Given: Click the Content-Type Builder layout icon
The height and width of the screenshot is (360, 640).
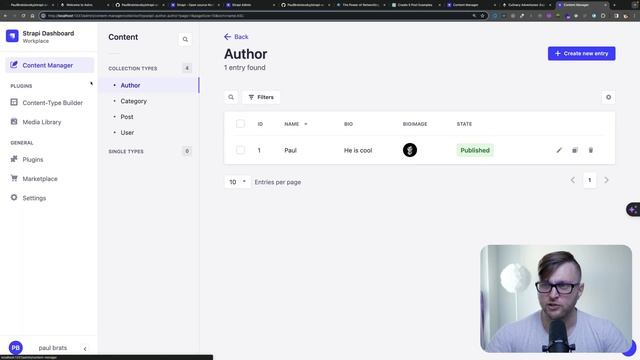Looking at the screenshot, I should point(14,102).
